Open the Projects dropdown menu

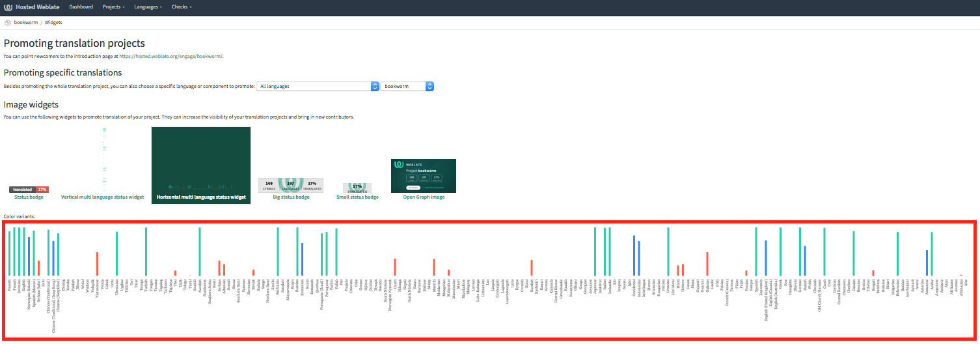(114, 7)
